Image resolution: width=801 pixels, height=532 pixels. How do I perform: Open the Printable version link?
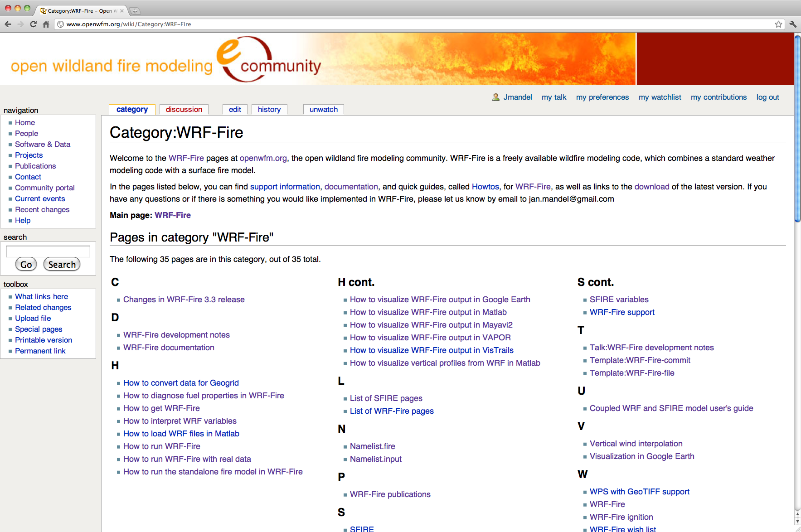tap(44, 340)
